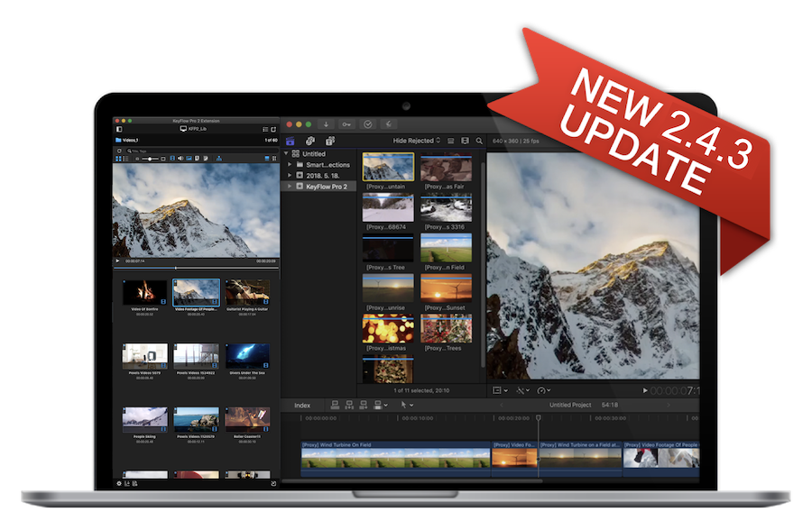Switch KeyFlow to list view
This screenshot has height=512, width=812.
[x=125, y=159]
